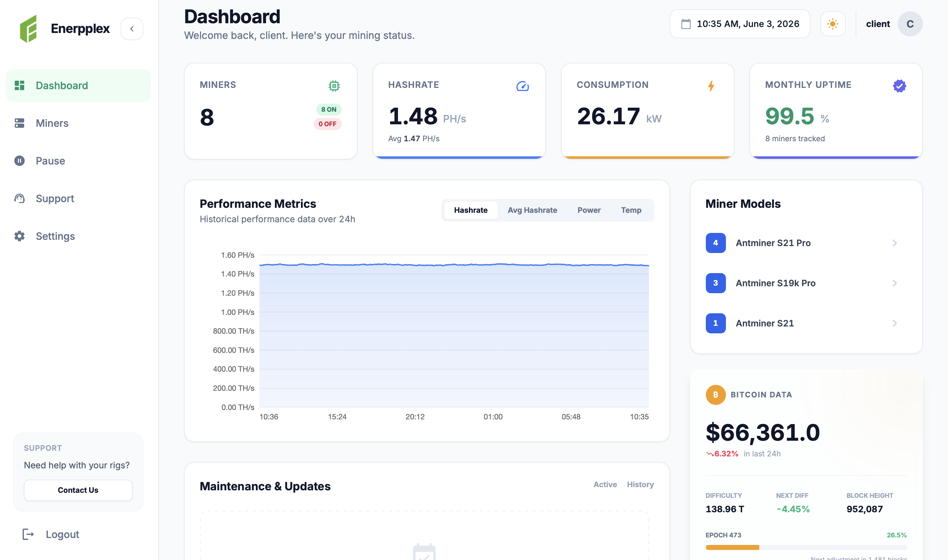Toggle light/dark theme sun button

(833, 24)
